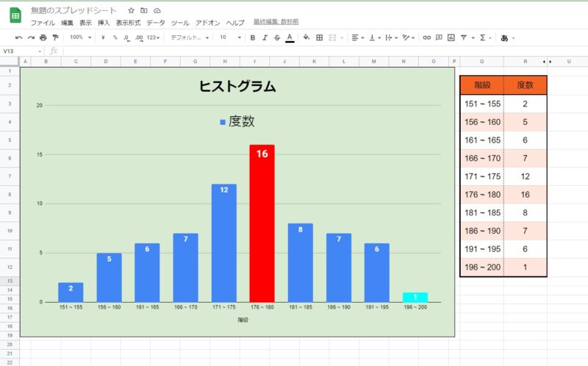This screenshot has width=588, height=366.
Task: Click the insert link icon
Action: pyautogui.click(x=426, y=37)
